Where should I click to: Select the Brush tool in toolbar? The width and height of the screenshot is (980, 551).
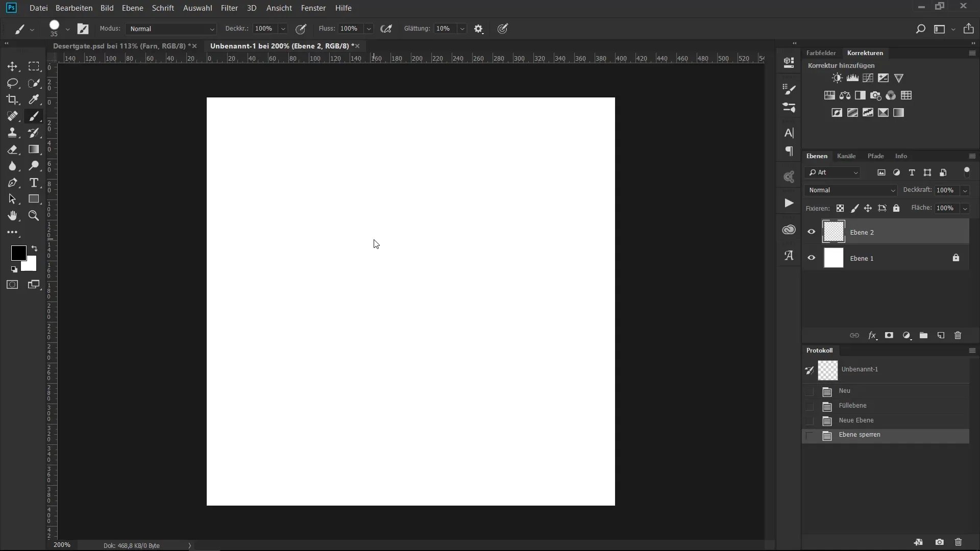click(x=34, y=116)
